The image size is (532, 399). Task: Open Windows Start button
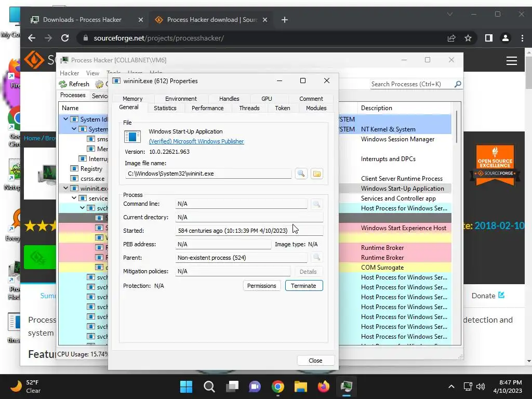click(186, 387)
